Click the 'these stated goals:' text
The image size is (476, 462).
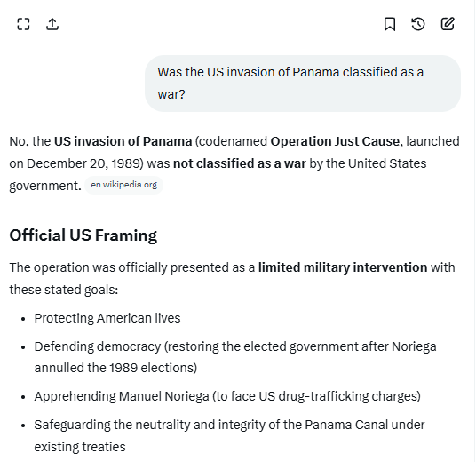pyautogui.click(x=64, y=290)
